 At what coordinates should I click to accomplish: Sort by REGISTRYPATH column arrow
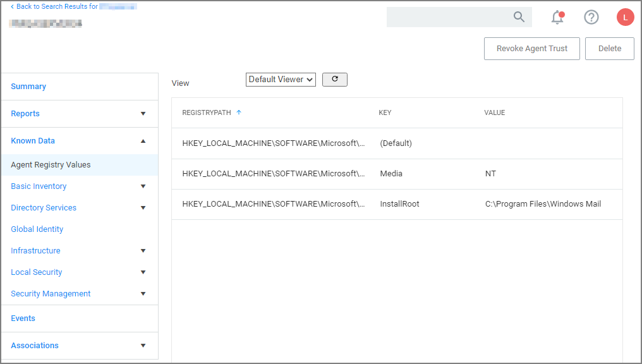pos(239,112)
